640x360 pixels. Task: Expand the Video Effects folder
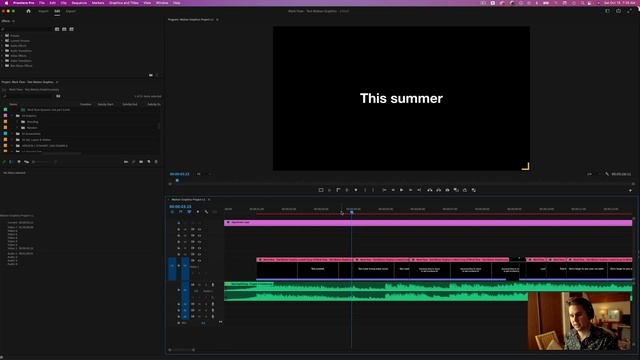pyautogui.click(x=2, y=56)
